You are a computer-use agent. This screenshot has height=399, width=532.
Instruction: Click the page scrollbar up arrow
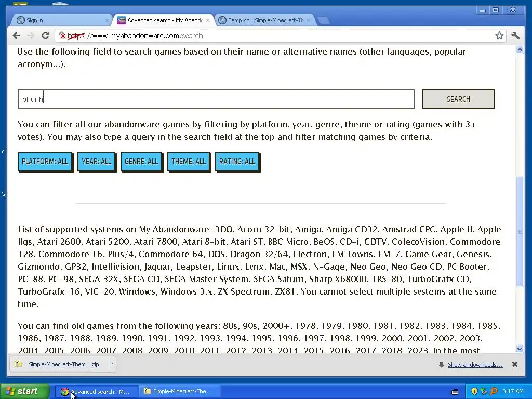click(520, 50)
